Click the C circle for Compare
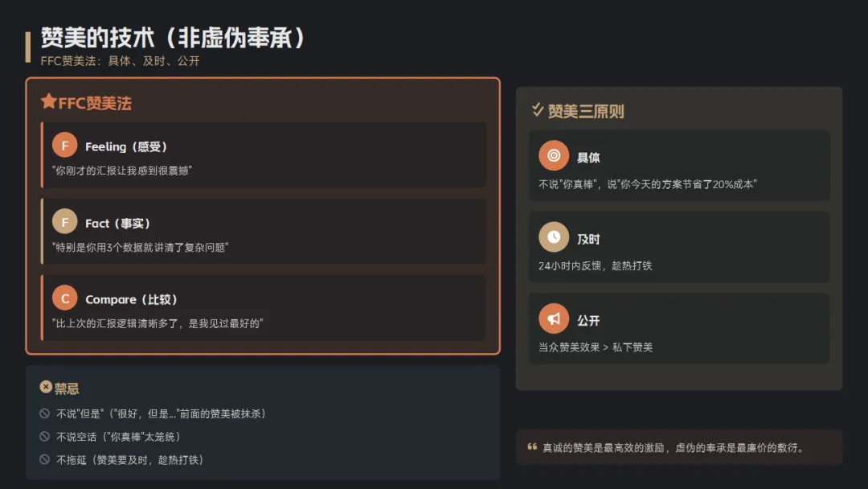 [x=64, y=298]
